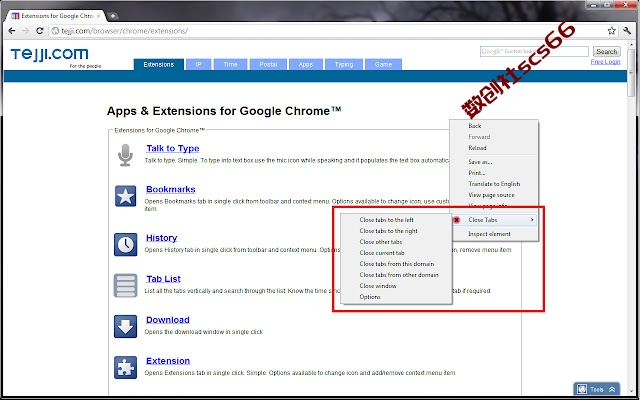Click the red Close Tabs menu icon
The width and height of the screenshot is (640, 400).
click(457, 220)
